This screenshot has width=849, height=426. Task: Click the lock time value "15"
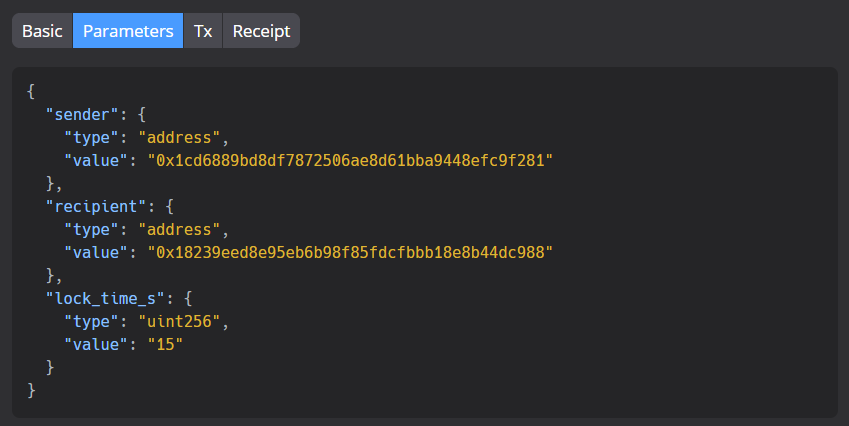click(166, 344)
